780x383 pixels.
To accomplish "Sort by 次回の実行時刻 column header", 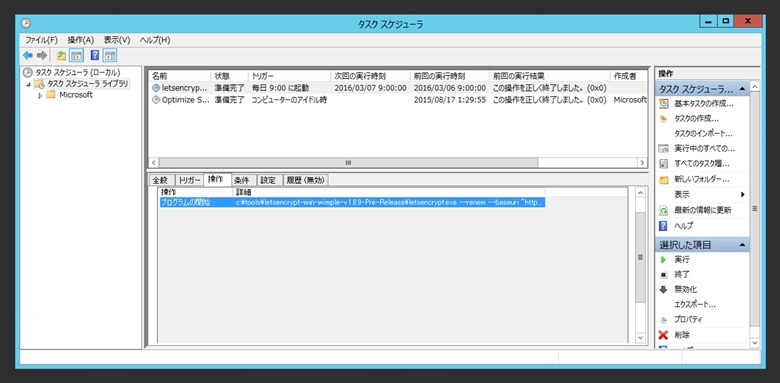I will [x=370, y=76].
